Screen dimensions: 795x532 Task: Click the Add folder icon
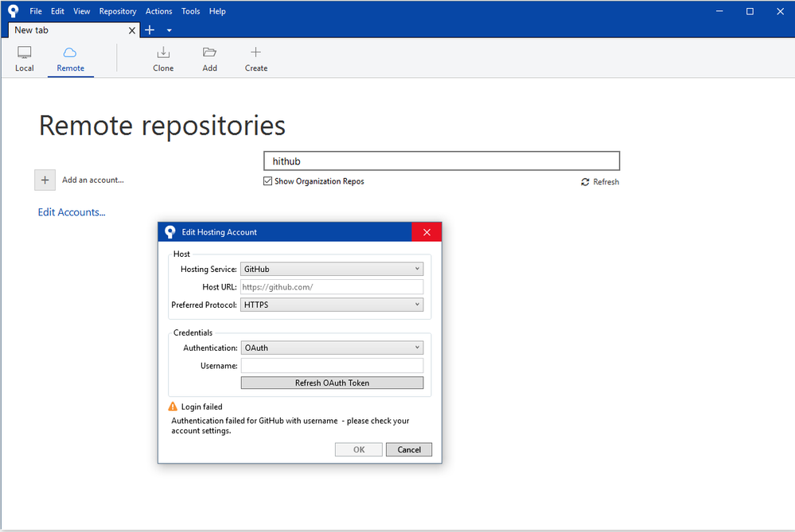209,53
